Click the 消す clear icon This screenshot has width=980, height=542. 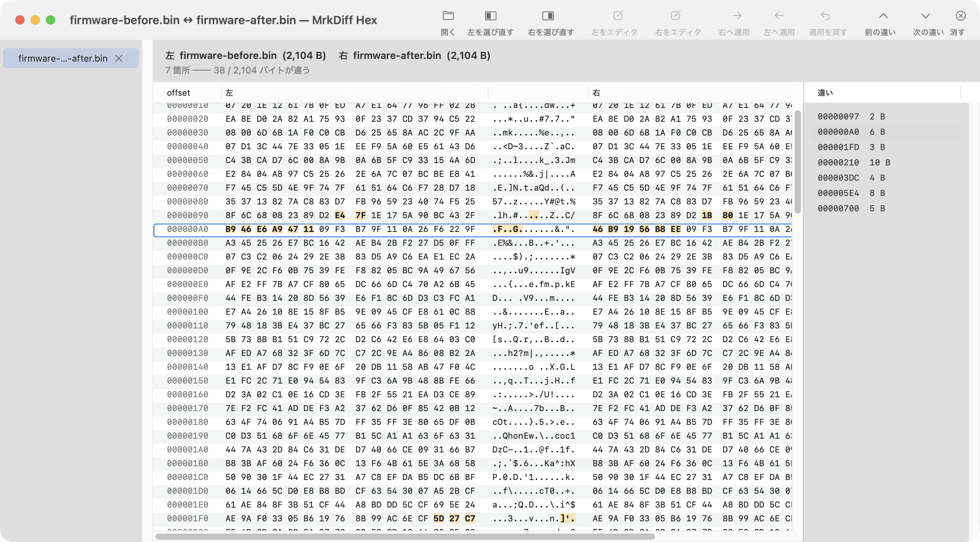960,16
